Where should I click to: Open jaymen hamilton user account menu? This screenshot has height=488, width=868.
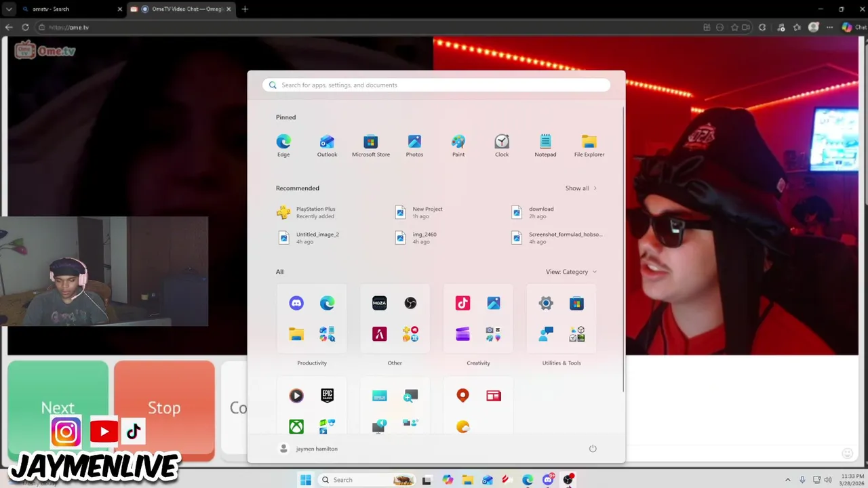309,449
